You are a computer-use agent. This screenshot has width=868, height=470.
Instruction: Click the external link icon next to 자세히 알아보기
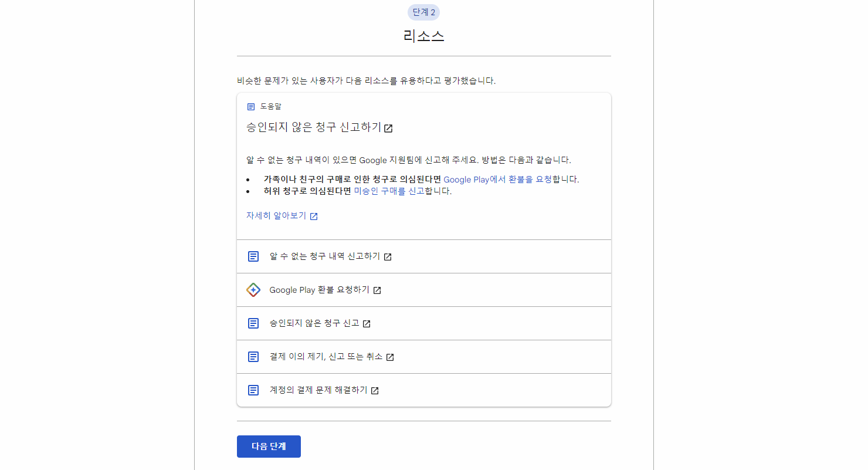[x=314, y=216]
